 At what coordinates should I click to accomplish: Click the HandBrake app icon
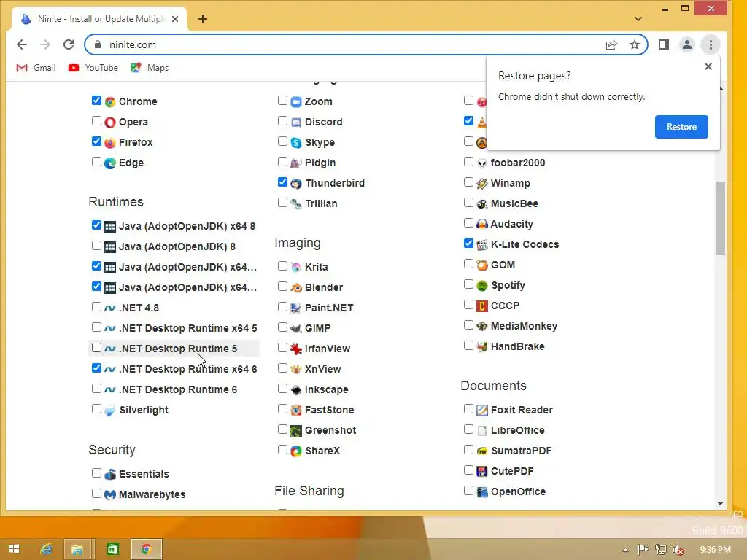[x=482, y=347]
